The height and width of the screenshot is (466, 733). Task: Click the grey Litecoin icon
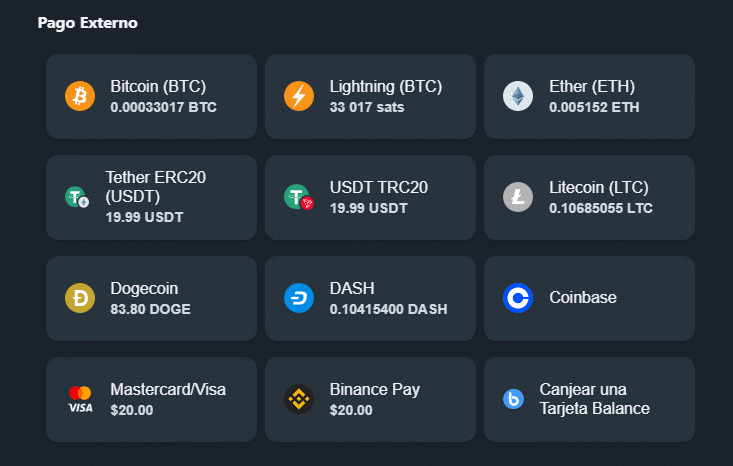click(518, 197)
